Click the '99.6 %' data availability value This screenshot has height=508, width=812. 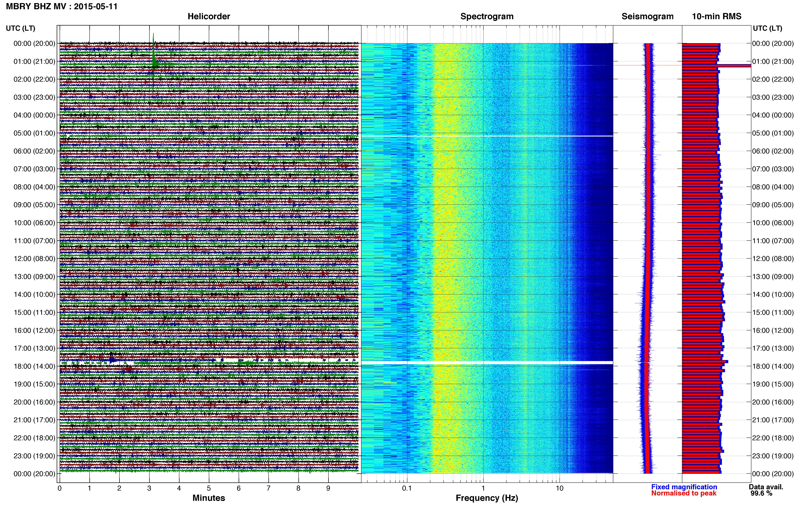tap(761, 493)
